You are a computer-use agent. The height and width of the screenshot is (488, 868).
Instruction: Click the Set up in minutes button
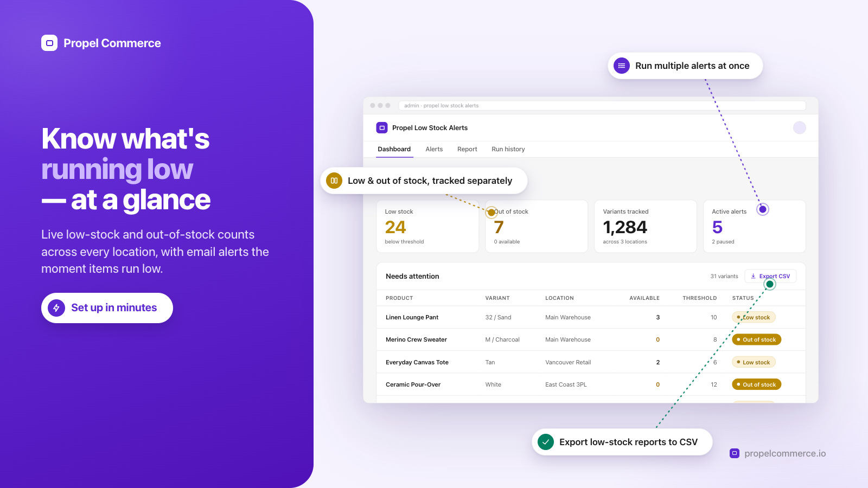[107, 308]
